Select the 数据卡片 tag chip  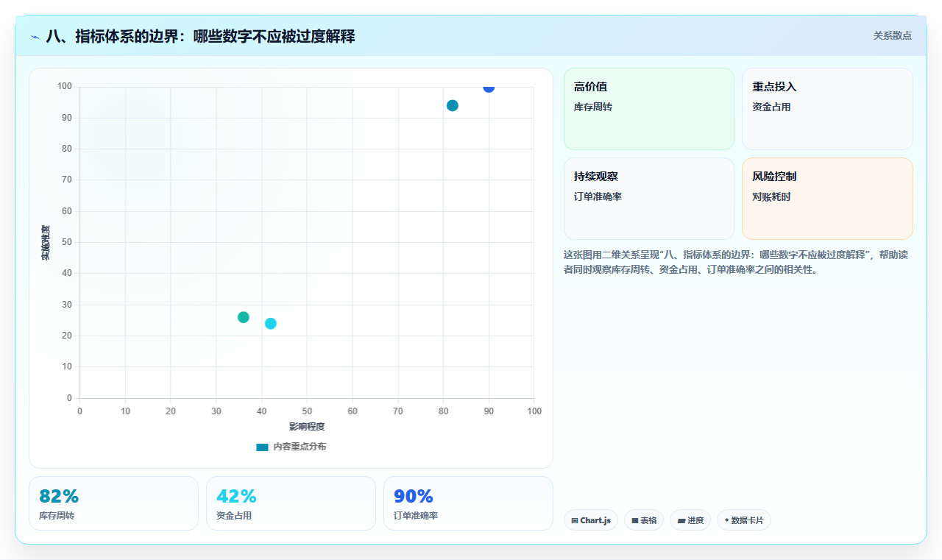[x=744, y=520]
